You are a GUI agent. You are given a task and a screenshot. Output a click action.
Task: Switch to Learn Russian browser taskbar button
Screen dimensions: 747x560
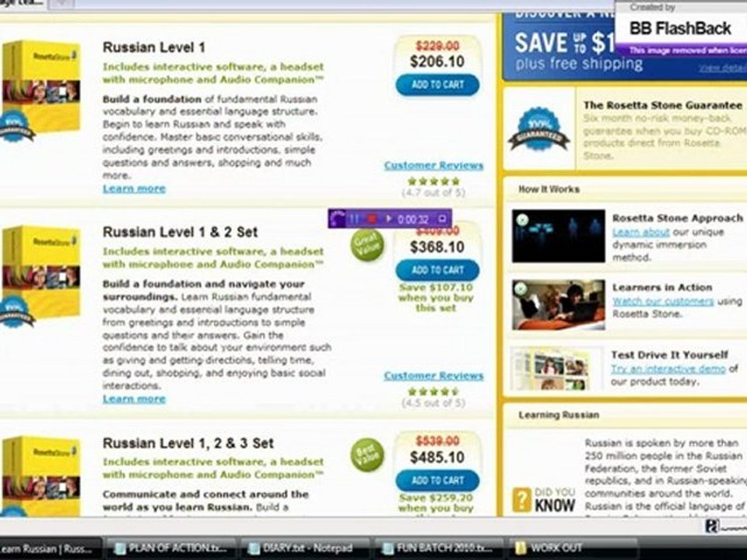click(50, 548)
